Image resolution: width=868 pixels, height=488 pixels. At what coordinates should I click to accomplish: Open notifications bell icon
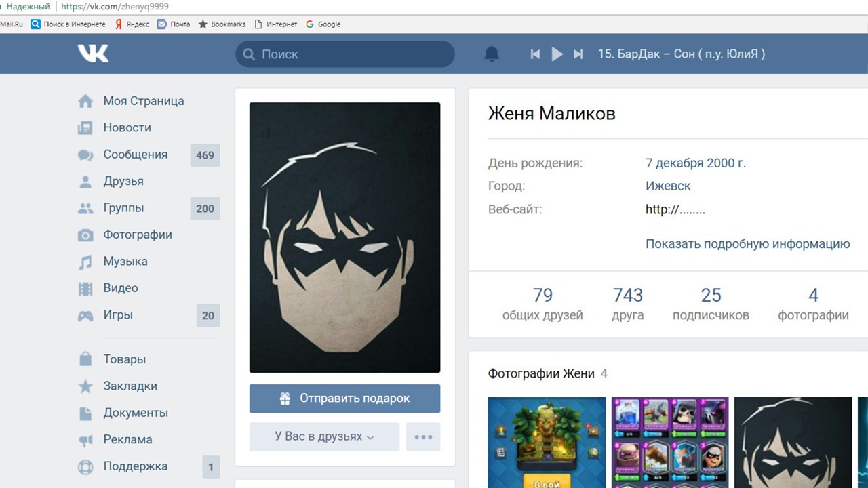492,54
